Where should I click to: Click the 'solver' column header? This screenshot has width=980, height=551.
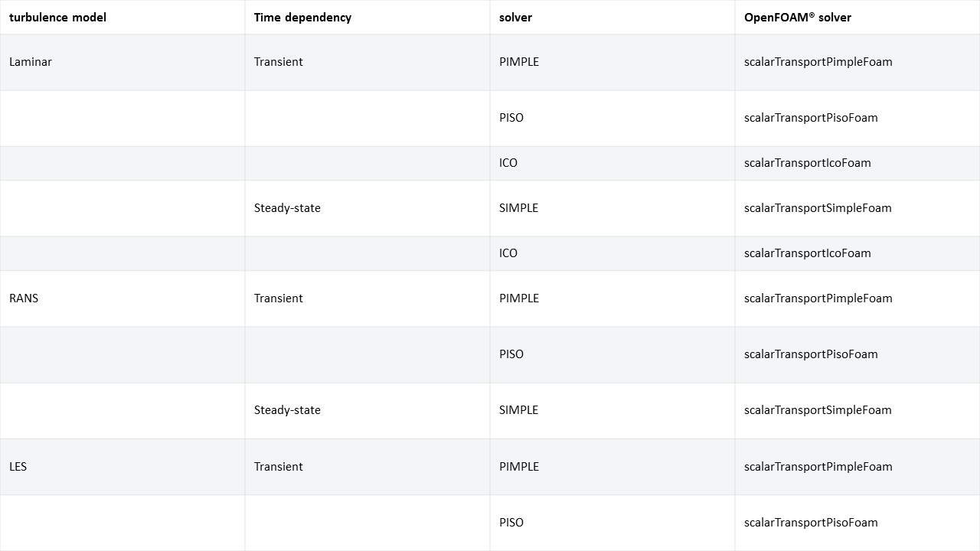tap(515, 17)
